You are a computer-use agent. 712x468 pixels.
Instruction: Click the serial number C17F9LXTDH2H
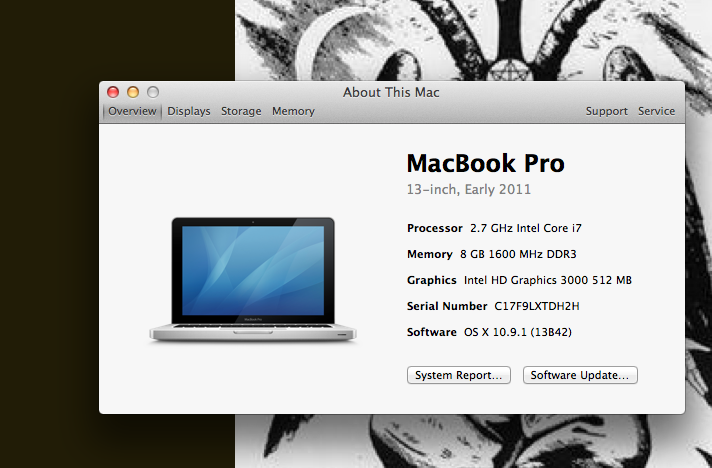[x=537, y=306]
